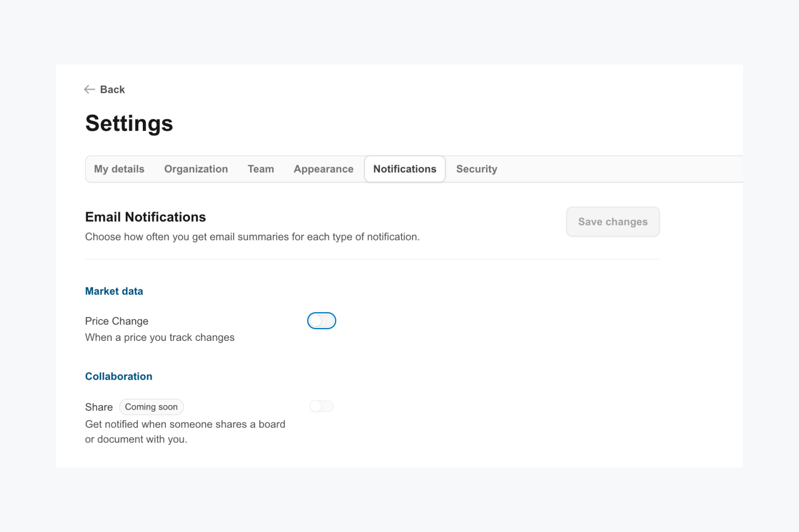Toggle the Share notification switch
This screenshot has width=799, height=532.
tap(322, 406)
